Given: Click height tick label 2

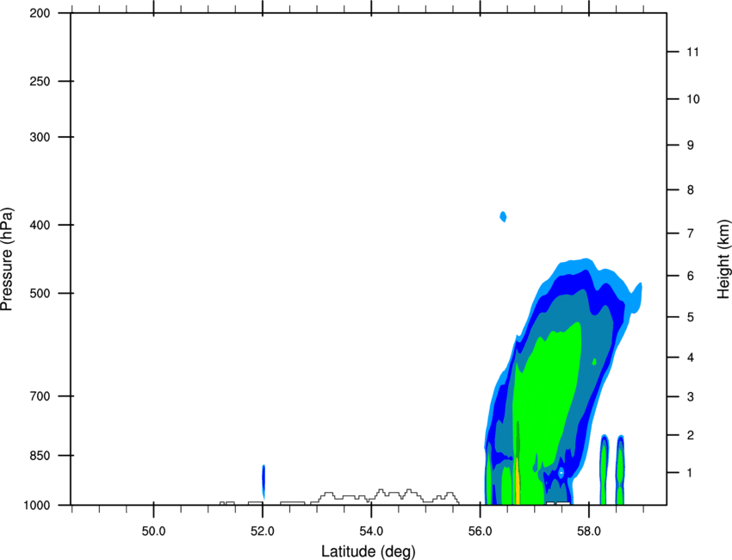Looking at the screenshot, I should click(x=691, y=435).
